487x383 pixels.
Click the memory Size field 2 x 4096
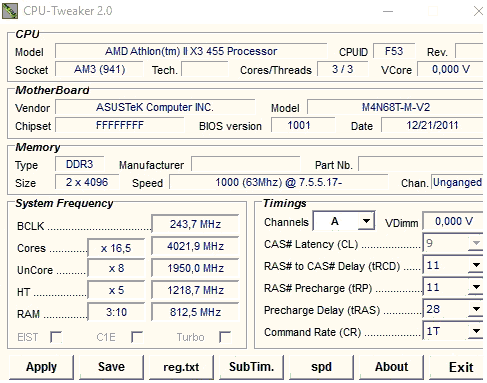[x=87, y=182]
